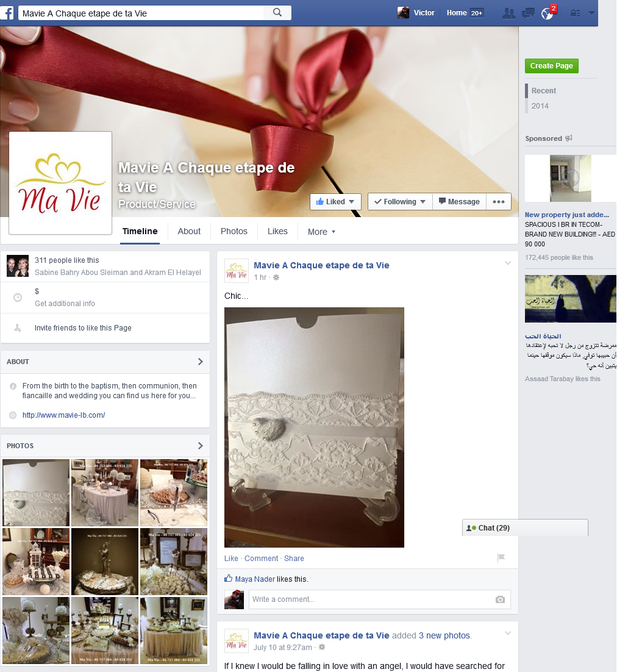Click the Ma Vie page profile logo
628x672 pixels.
[x=60, y=183]
